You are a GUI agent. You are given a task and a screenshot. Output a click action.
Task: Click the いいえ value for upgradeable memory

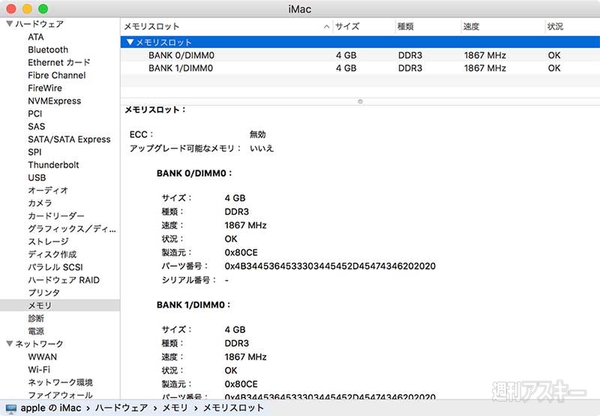point(262,148)
